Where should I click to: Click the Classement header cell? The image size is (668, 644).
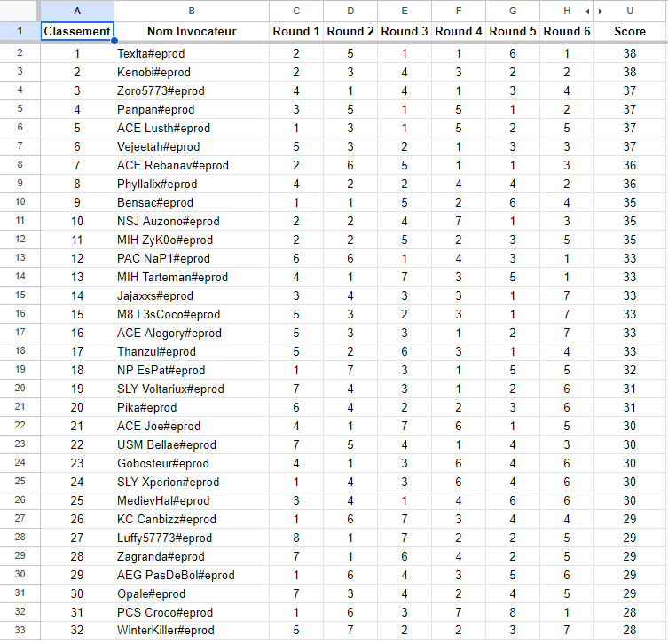coord(77,32)
